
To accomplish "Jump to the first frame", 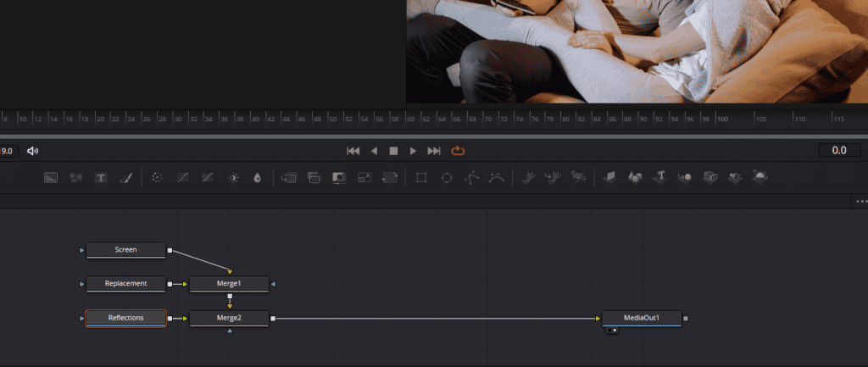I will (x=353, y=151).
